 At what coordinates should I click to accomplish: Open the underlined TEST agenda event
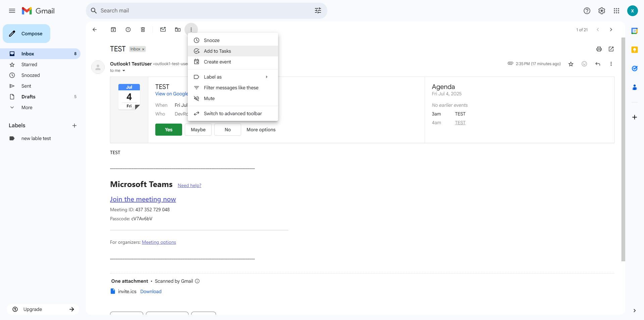(460, 123)
